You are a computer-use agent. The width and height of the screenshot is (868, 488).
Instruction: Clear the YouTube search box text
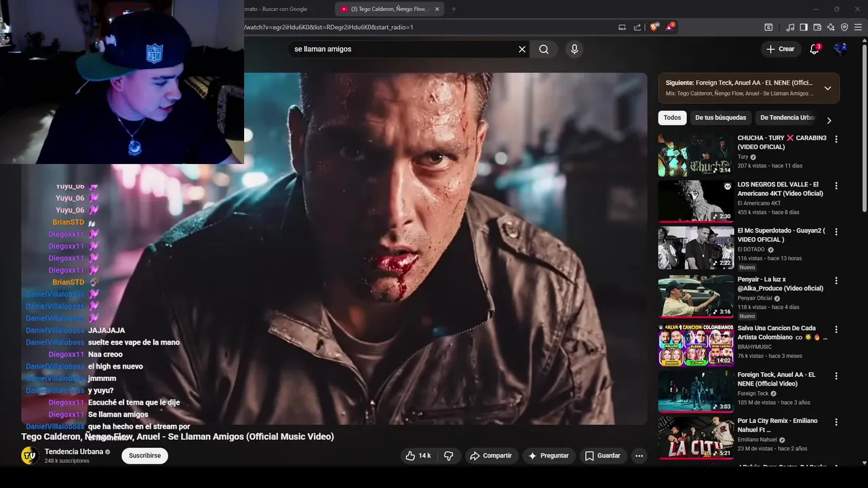522,49
